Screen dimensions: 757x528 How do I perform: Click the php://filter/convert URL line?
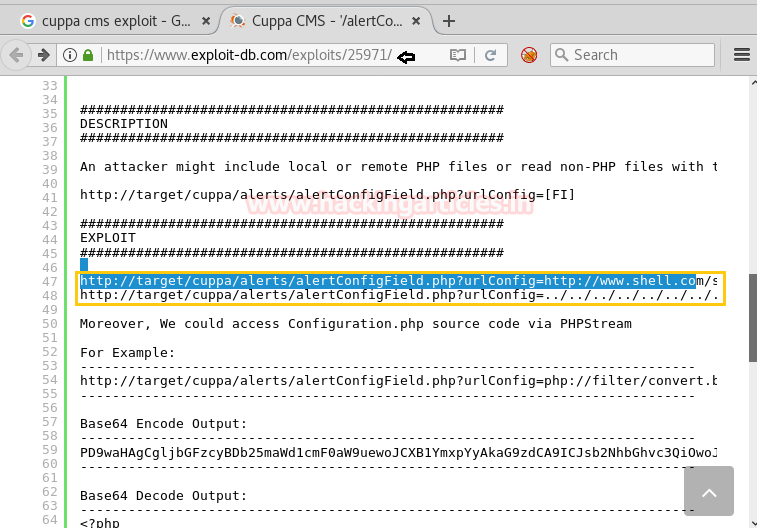pyautogui.click(x=399, y=381)
